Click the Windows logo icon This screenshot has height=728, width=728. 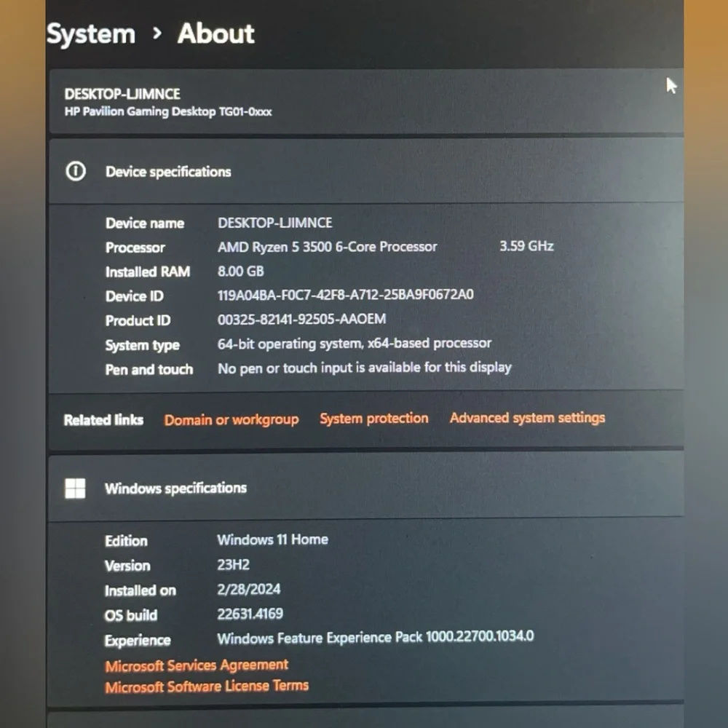click(x=75, y=488)
